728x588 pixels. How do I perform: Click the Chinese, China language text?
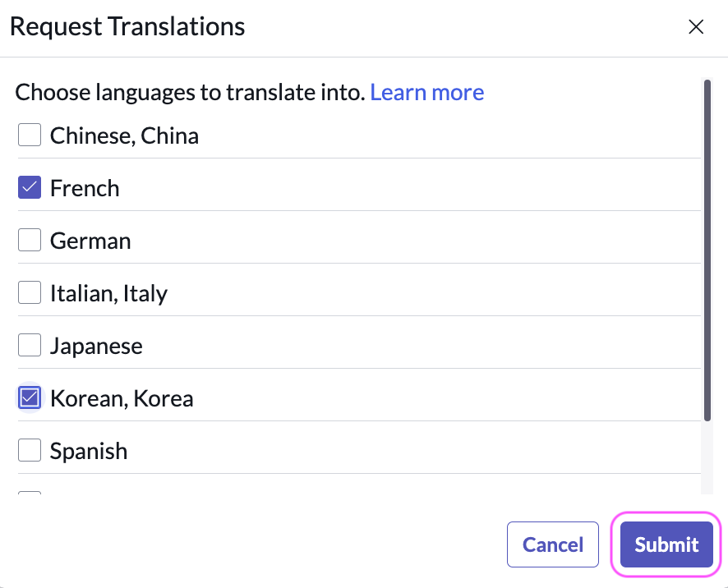[124, 135]
